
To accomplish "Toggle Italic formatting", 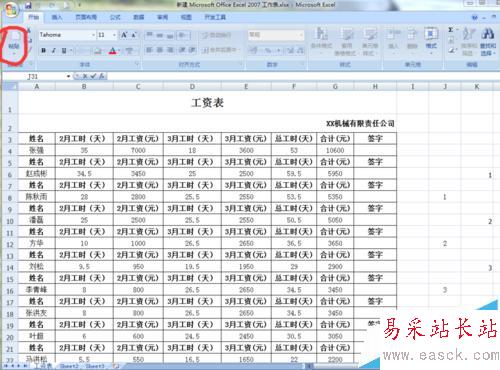I will tap(54, 51).
